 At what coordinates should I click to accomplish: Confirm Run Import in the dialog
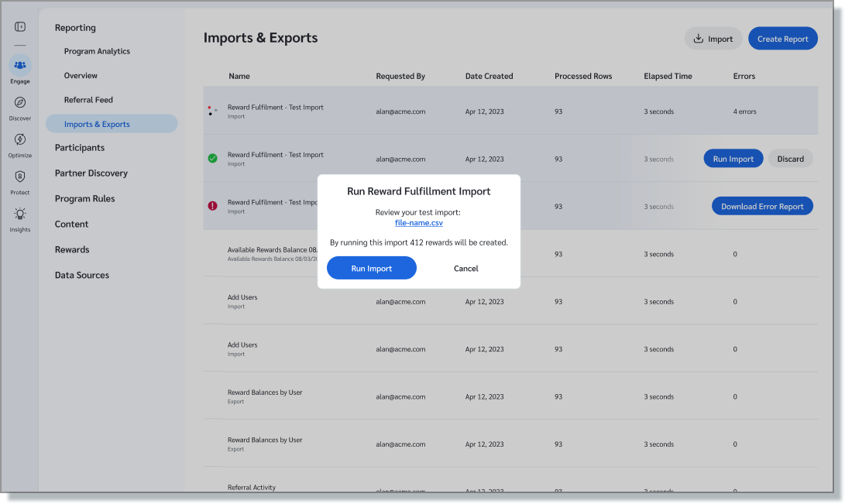pos(371,268)
